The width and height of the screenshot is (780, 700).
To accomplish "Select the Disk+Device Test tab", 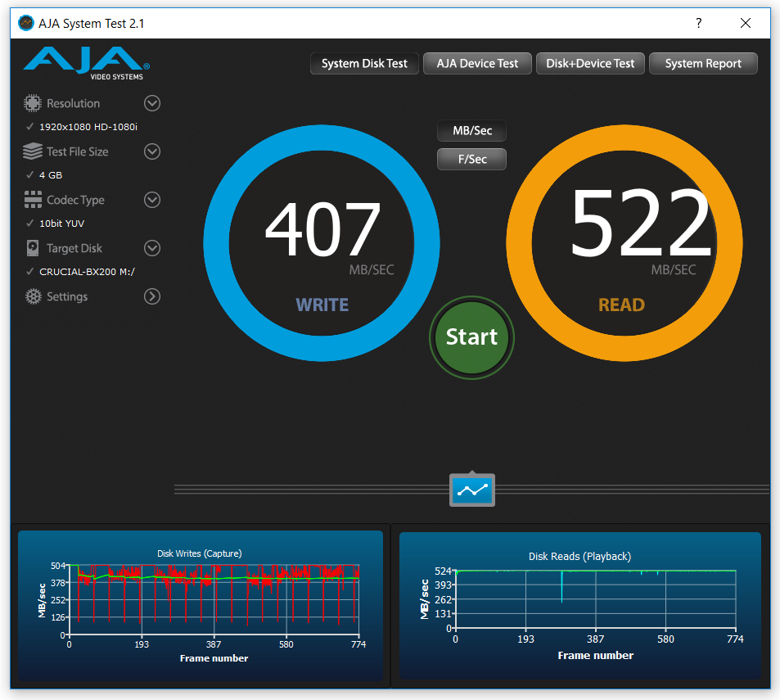I will [590, 64].
